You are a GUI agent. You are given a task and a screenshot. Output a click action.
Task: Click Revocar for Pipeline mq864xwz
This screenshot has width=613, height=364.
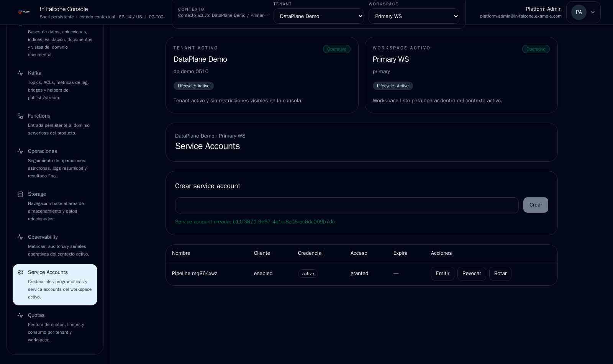click(472, 274)
